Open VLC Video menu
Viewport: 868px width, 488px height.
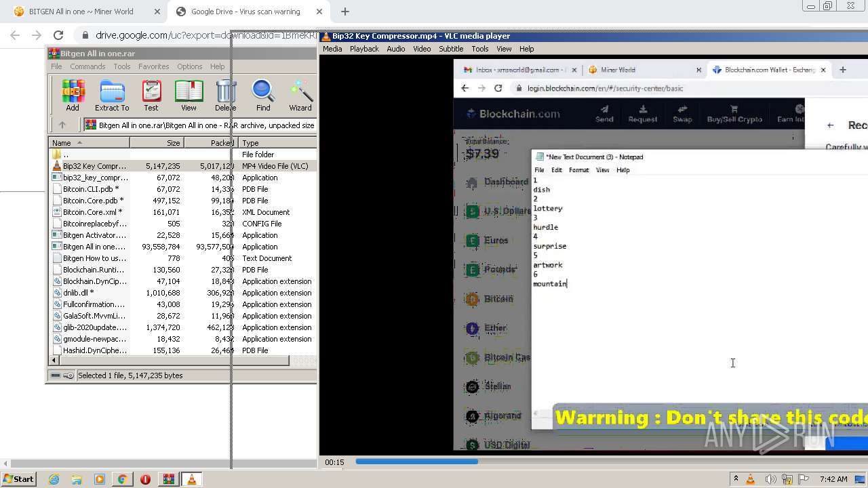[x=422, y=49]
